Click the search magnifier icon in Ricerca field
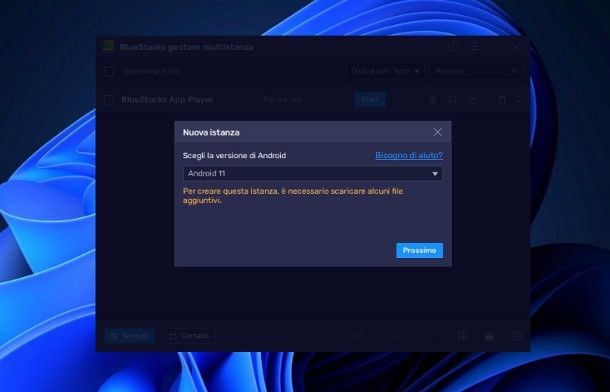Image resolution: width=610 pixels, height=392 pixels. point(515,71)
